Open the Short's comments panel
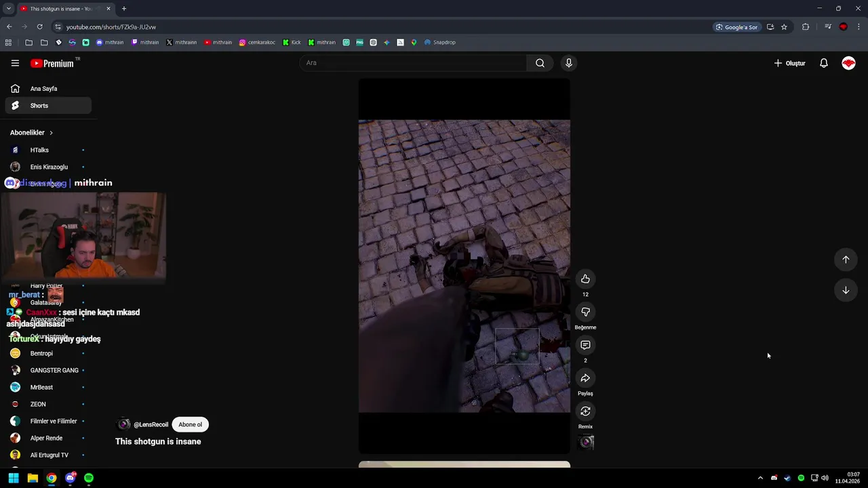 point(585,345)
